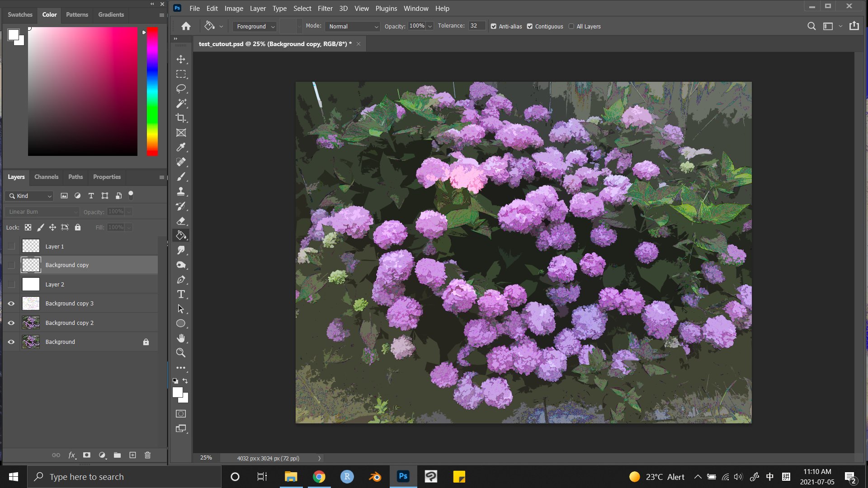The height and width of the screenshot is (488, 868).
Task: Select the Pen tool
Action: (181, 280)
